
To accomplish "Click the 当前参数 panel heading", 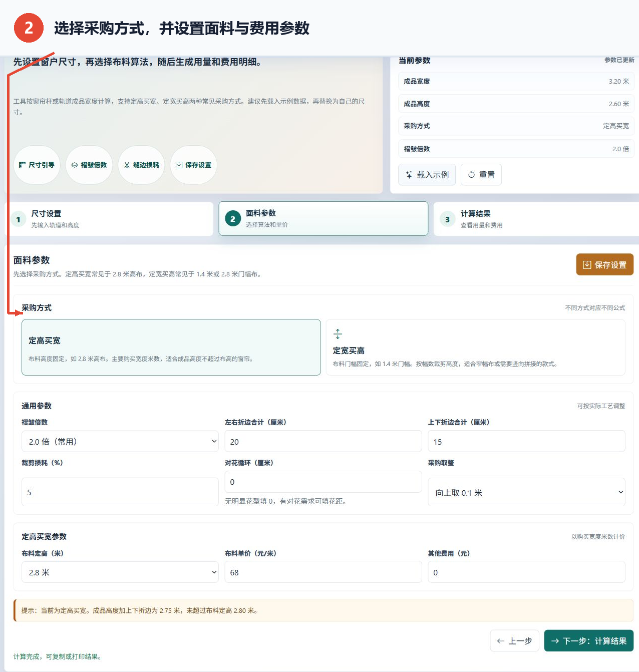I will coord(414,60).
